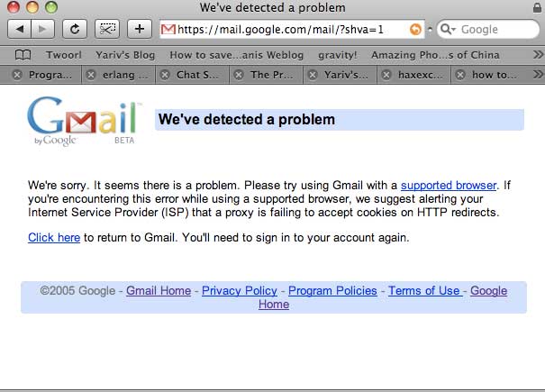Screen dimensions: 545x392
Task: Click the Web Clip scissors button
Action: coord(106,29)
